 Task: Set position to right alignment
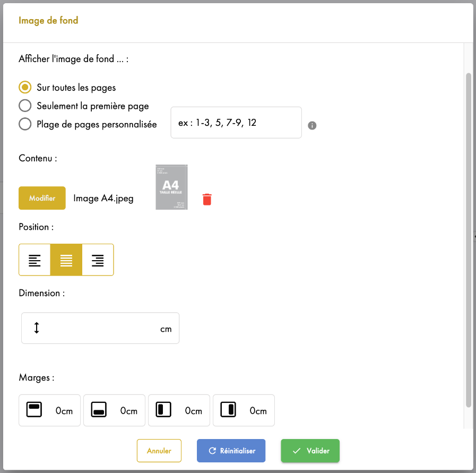(x=98, y=260)
